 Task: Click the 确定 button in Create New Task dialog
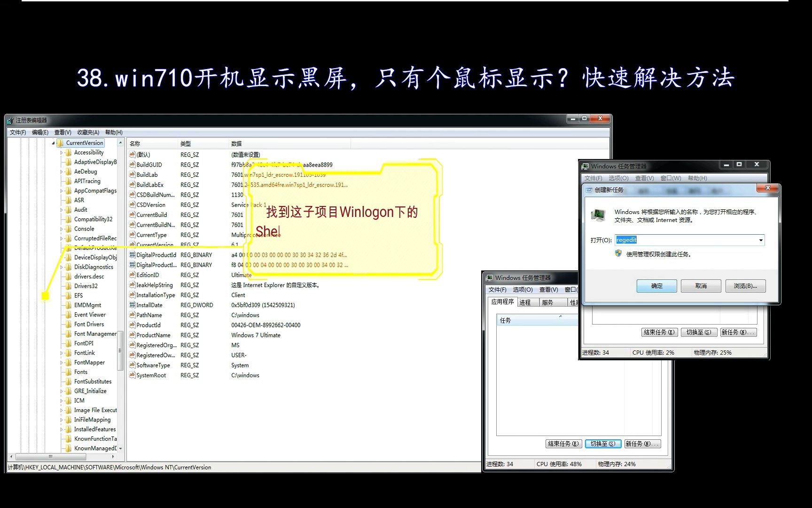pyautogui.click(x=656, y=286)
